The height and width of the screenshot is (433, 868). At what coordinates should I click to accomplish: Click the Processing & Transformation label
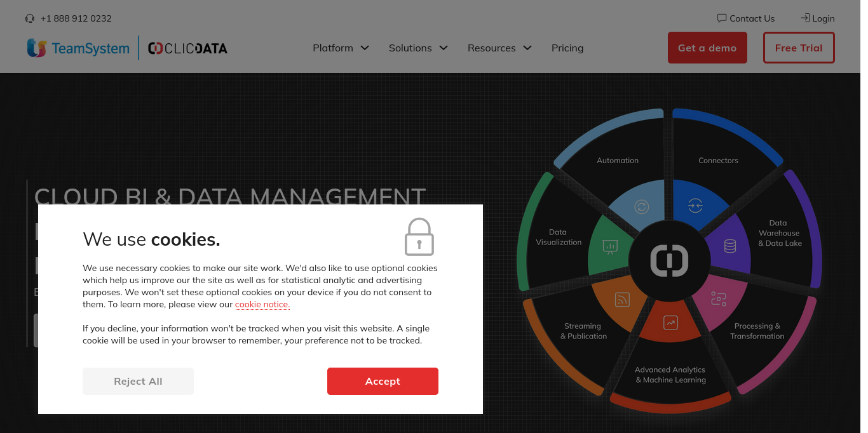pyautogui.click(x=757, y=331)
